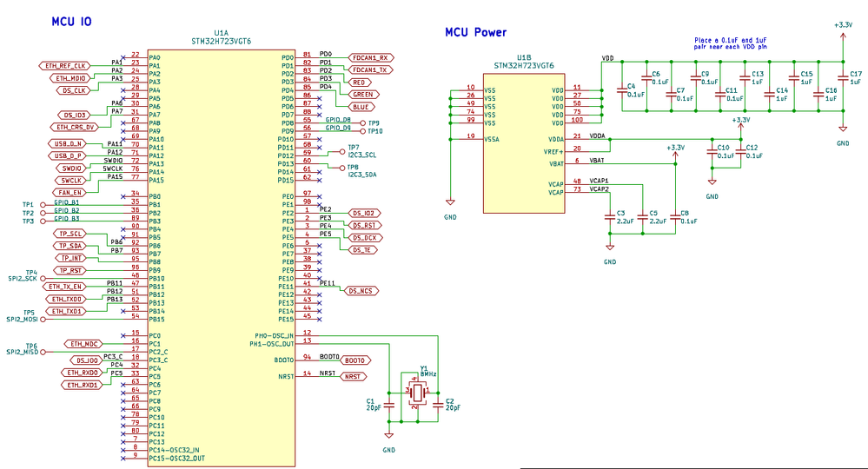Click the DS_DCX global label
The height and width of the screenshot is (469, 868).
pyautogui.click(x=365, y=238)
